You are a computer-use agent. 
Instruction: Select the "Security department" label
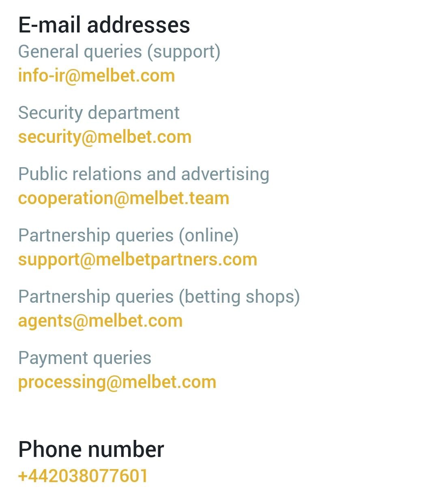pyautogui.click(x=99, y=113)
